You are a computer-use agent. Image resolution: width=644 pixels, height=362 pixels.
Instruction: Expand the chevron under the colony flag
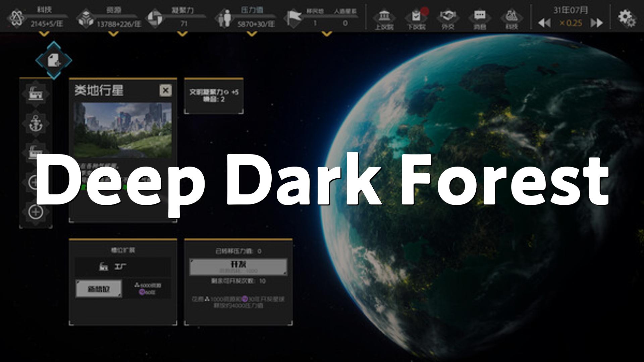pyautogui.click(x=327, y=34)
